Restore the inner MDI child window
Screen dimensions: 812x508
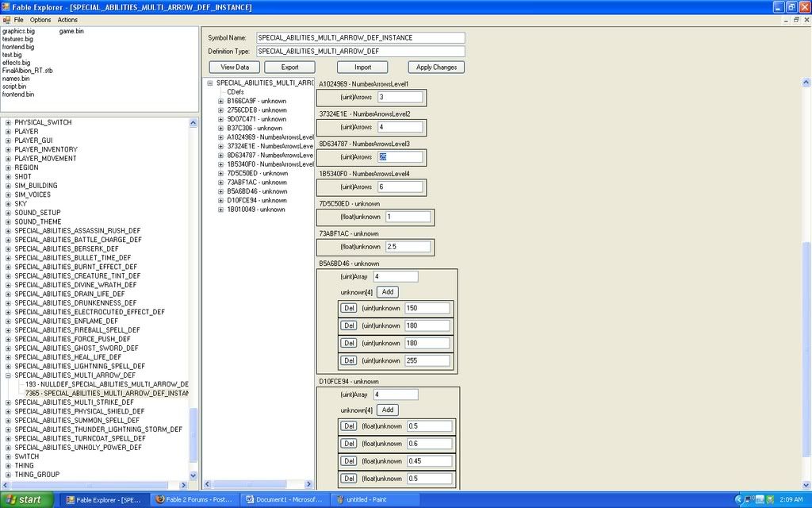[x=796, y=20]
